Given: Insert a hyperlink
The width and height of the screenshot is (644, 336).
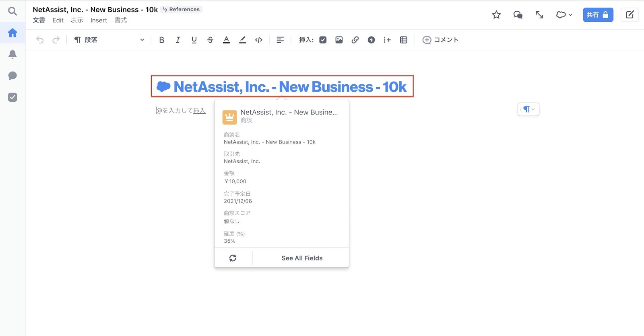Looking at the screenshot, I should click(355, 40).
